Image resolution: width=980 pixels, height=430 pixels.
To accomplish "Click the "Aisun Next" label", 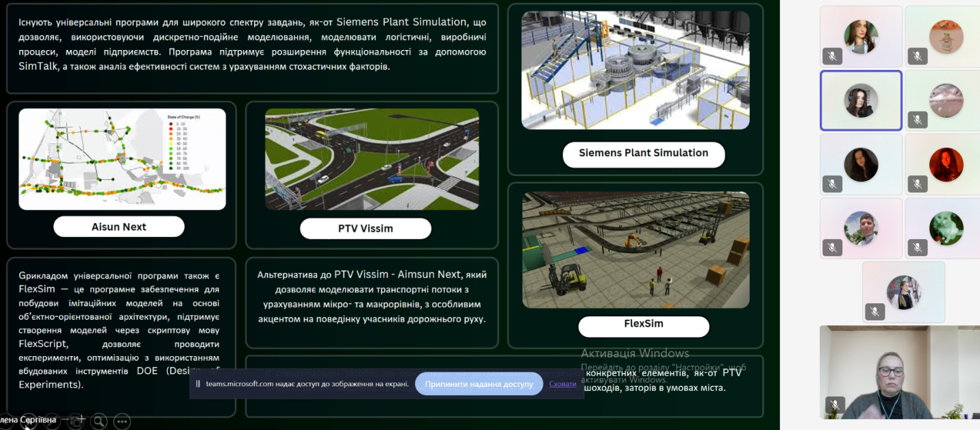I will (x=119, y=227).
